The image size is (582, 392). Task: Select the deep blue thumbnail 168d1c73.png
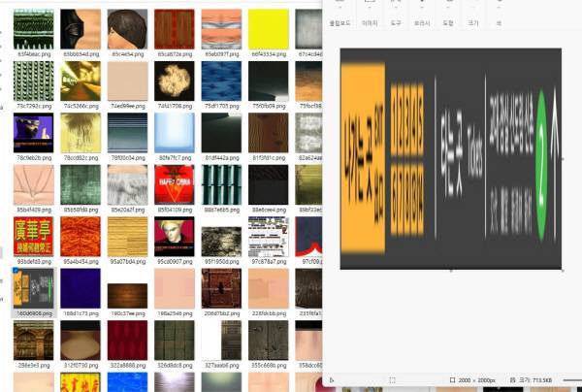pos(81,289)
